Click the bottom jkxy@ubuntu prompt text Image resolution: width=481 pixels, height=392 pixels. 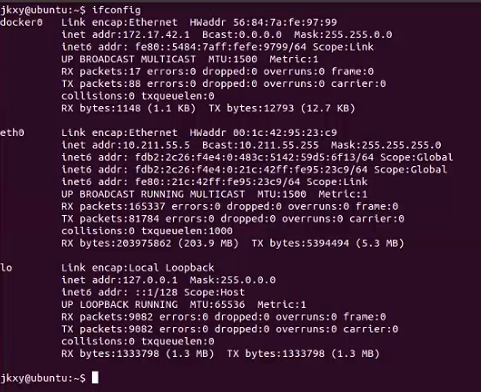pyautogui.click(x=43, y=378)
